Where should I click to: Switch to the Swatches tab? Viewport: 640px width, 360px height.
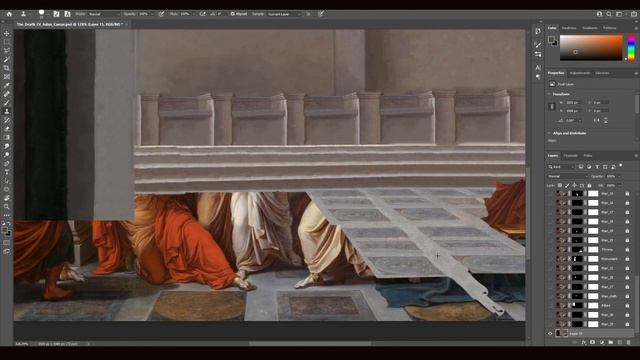click(x=569, y=28)
